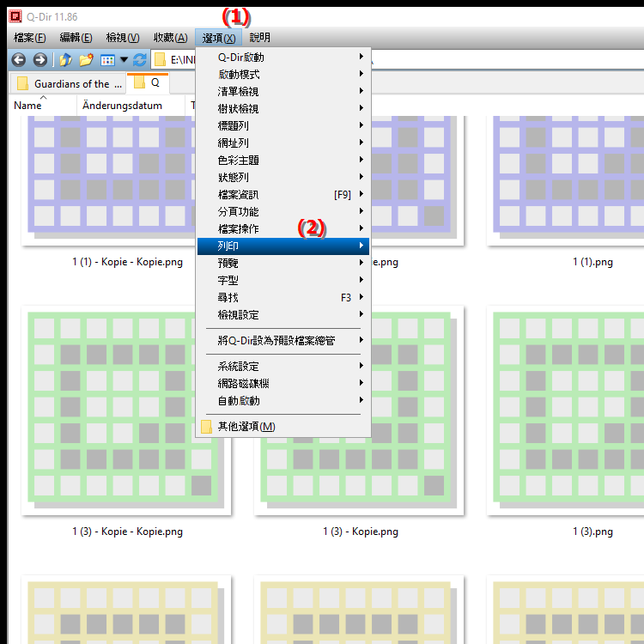Screen dimensions: 644x644
Task: Go forward with the right arrow button
Action: coord(39,60)
